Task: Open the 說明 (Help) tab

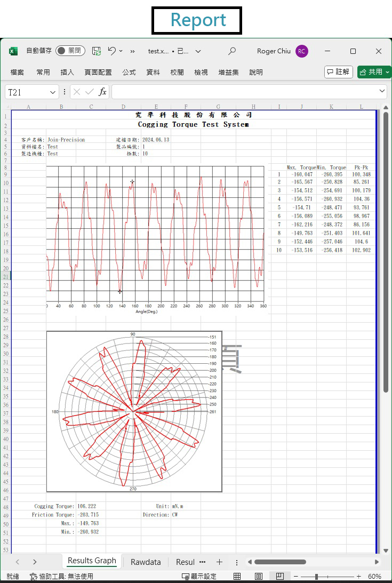Action: point(256,72)
